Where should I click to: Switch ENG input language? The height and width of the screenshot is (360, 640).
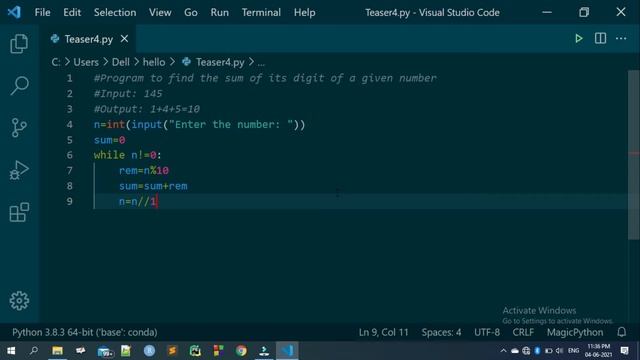(x=573, y=351)
